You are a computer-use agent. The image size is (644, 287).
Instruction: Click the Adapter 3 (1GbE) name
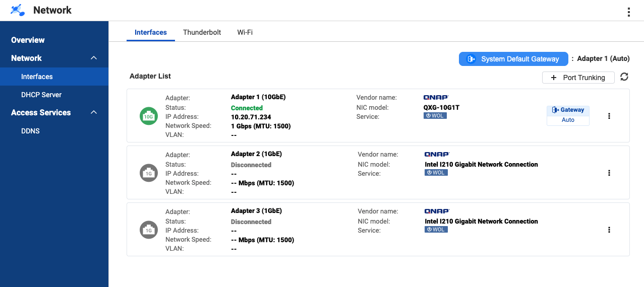click(x=256, y=211)
